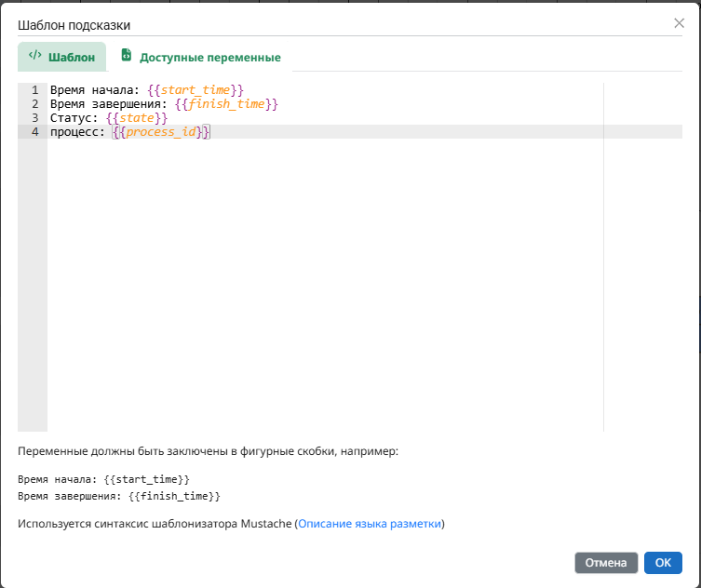Click the example line 'Время завершения: {{finish_time}}' below editor
Screen dimensions: 701x588
[119, 496]
